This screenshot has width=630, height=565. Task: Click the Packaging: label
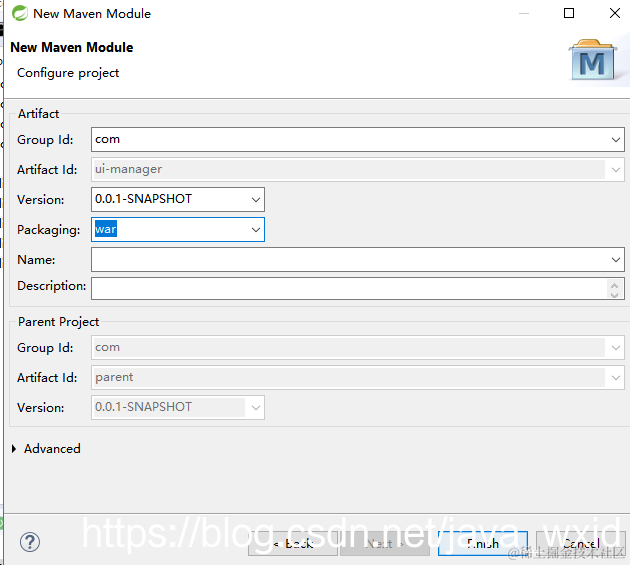point(49,230)
